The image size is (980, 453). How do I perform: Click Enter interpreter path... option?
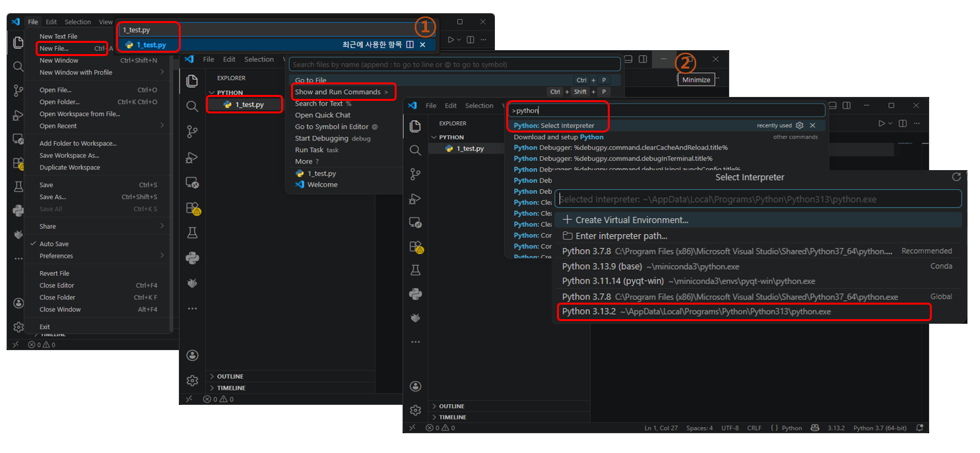620,235
